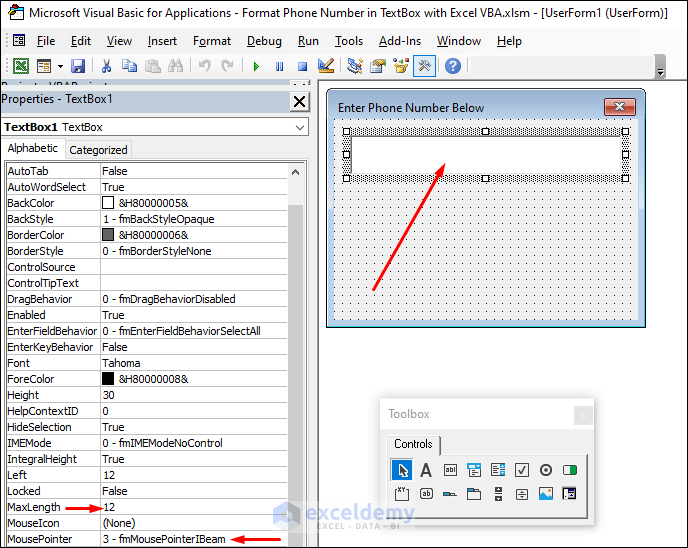Click the Save floppy disk icon
The height and width of the screenshot is (548, 688).
click(78, 66)
